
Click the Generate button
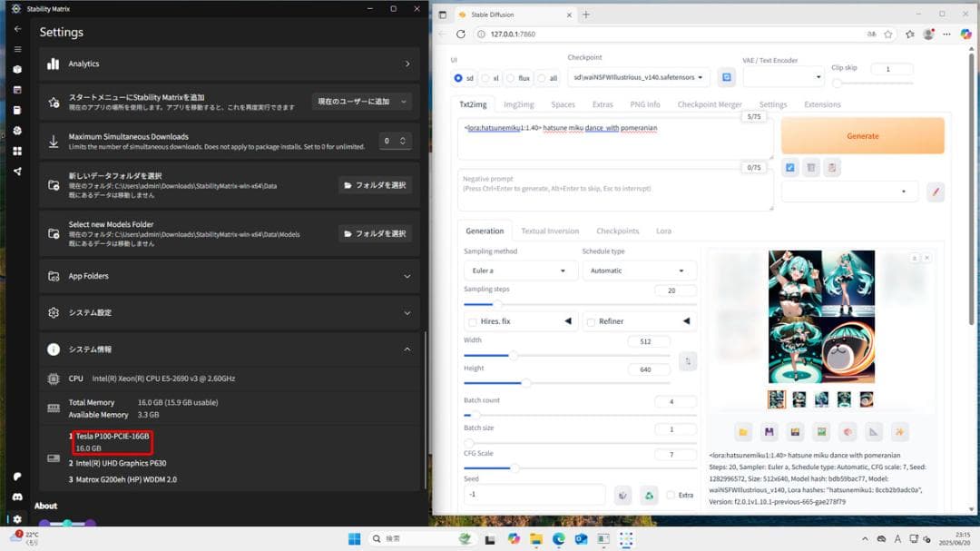[x=862, y=134]
